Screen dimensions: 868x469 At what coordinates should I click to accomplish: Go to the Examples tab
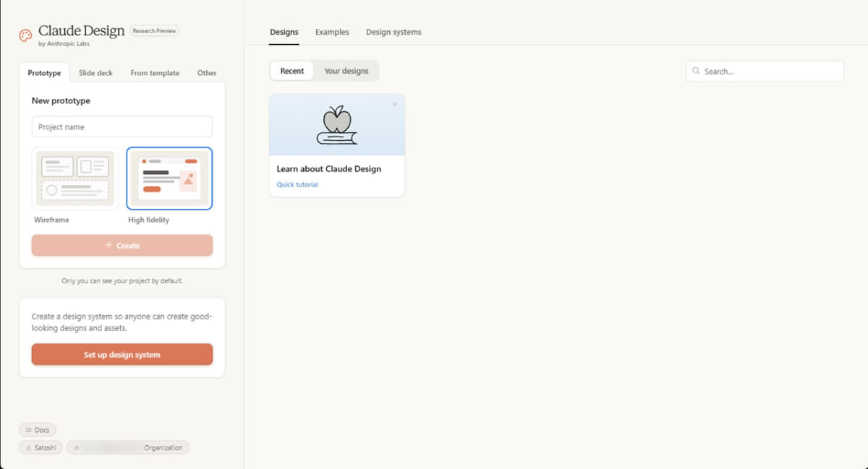[x=332, y=32]
